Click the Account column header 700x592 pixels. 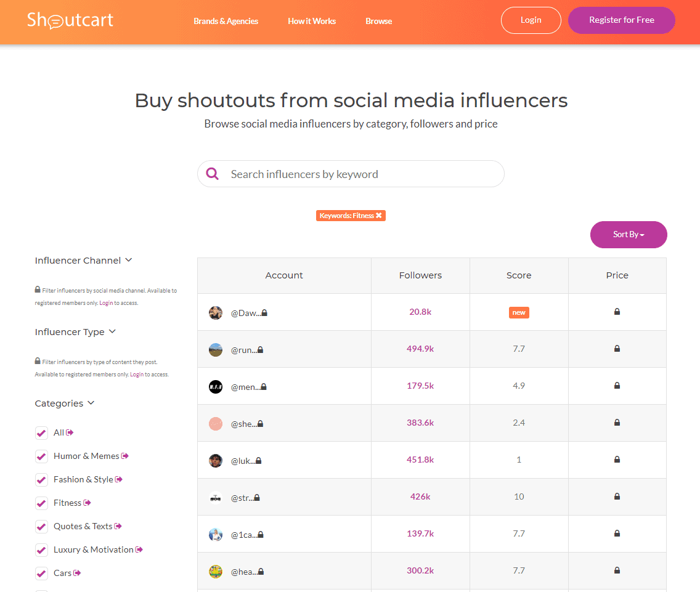(284, 275)
